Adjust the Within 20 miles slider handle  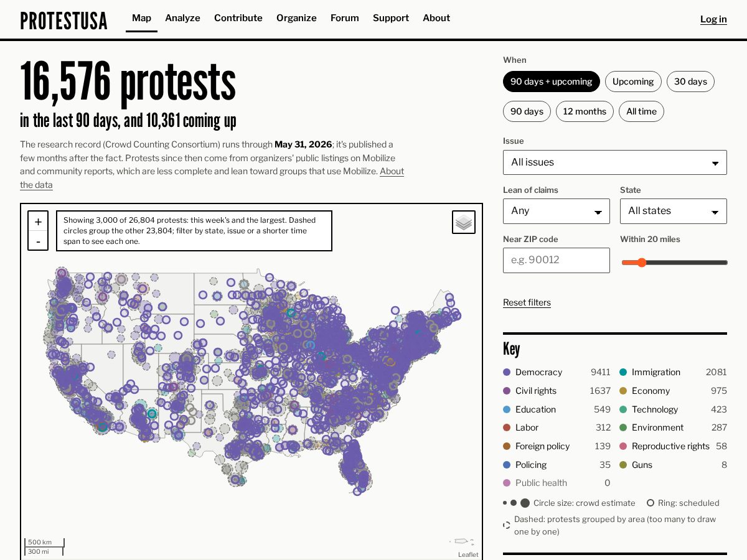point(642,263)
